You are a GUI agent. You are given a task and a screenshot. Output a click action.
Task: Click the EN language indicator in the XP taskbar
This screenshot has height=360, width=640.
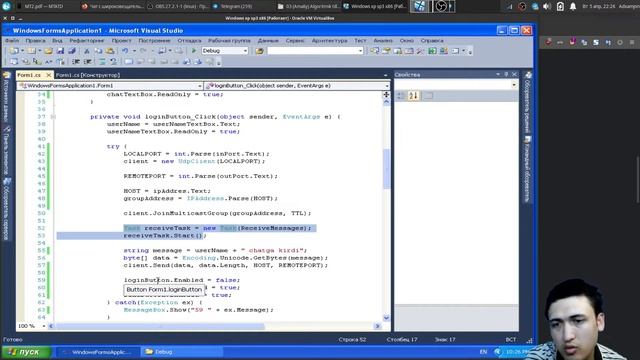pos(483,352)
